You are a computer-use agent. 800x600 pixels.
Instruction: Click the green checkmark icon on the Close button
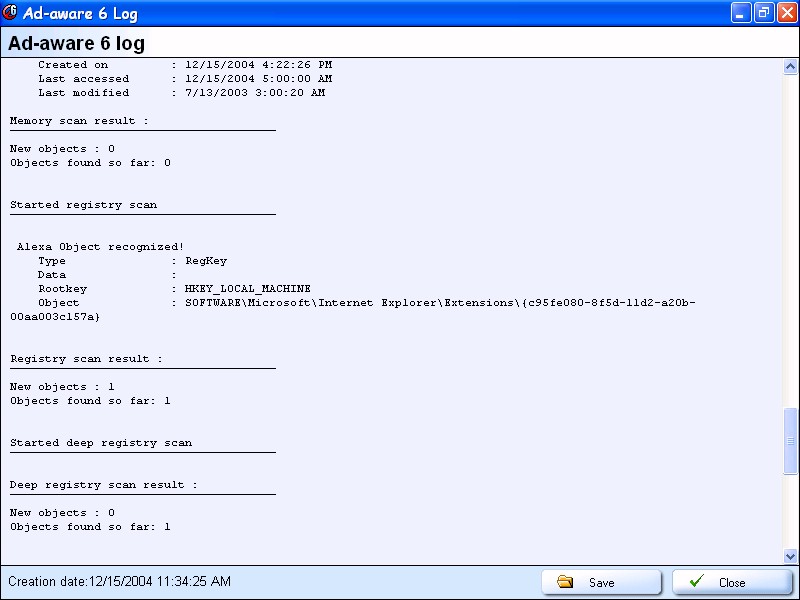[x=696, y=581]
